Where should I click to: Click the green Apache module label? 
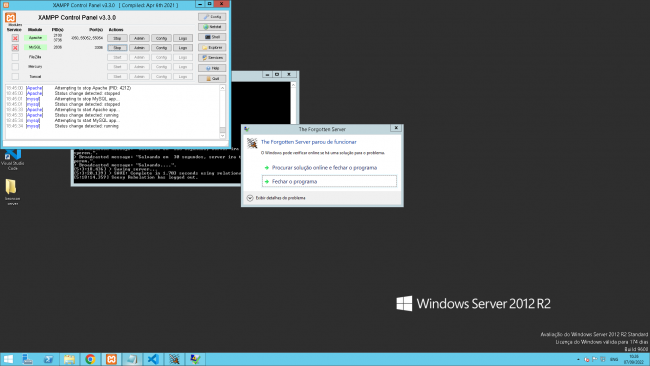click(x=35, y=38)
